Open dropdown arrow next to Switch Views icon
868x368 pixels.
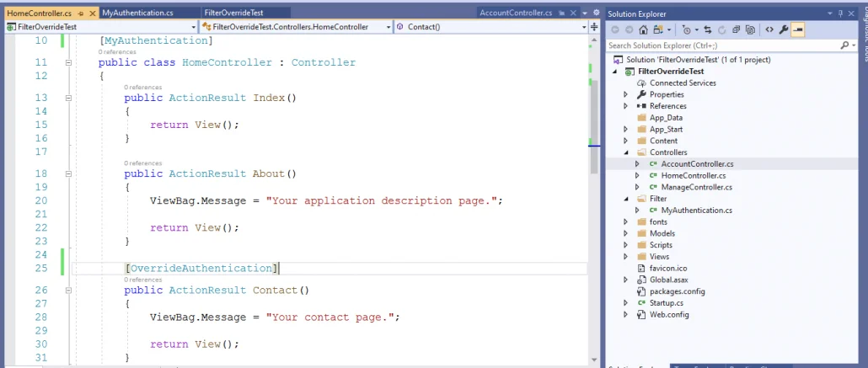point(669,29)
